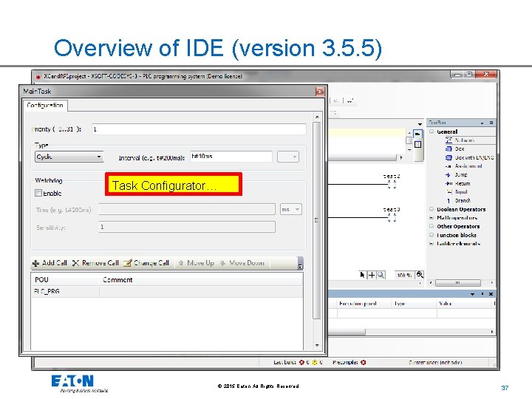Viewport: 532px width, 399px height.
Task: Click the Current user status bar entry
Action: pyautogui.click(x=435, y=362)
